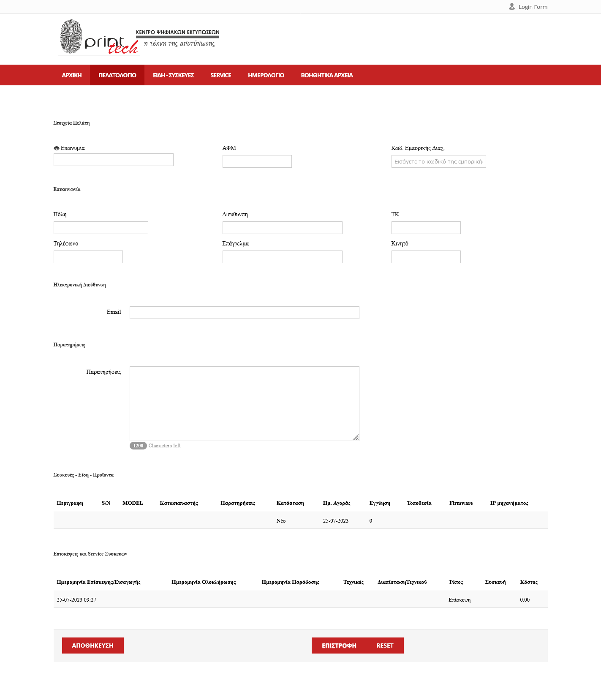Click the eye icon next to Επωνυμία
Image resolution: width=601 pixels, height=700 pixels.
[56, 148]
